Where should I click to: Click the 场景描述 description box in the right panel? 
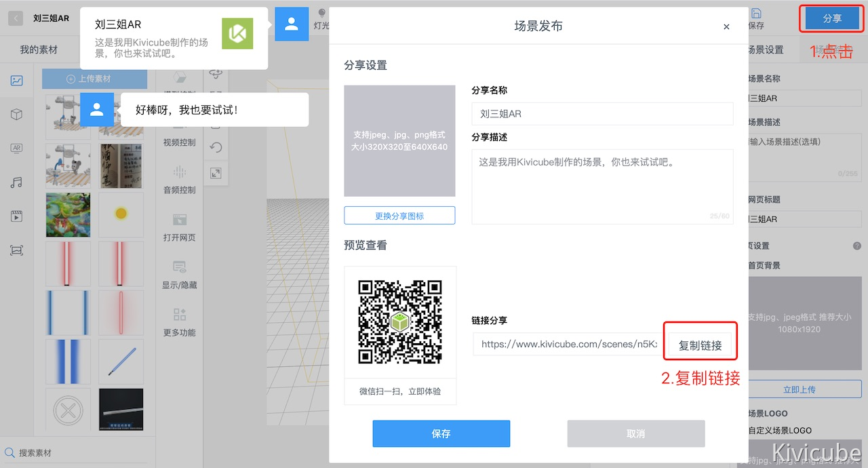[803, 157]
